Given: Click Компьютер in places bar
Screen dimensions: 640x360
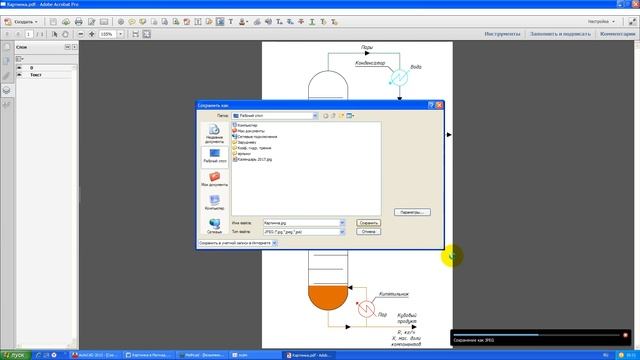Looking at the screenshot, I should tap(214, 202).
